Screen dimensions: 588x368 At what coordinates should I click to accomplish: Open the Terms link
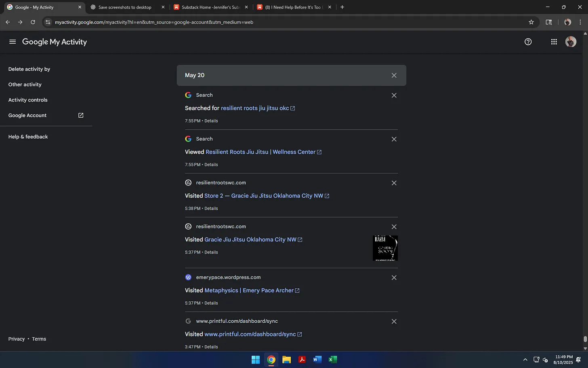click(x=39, y=339)
